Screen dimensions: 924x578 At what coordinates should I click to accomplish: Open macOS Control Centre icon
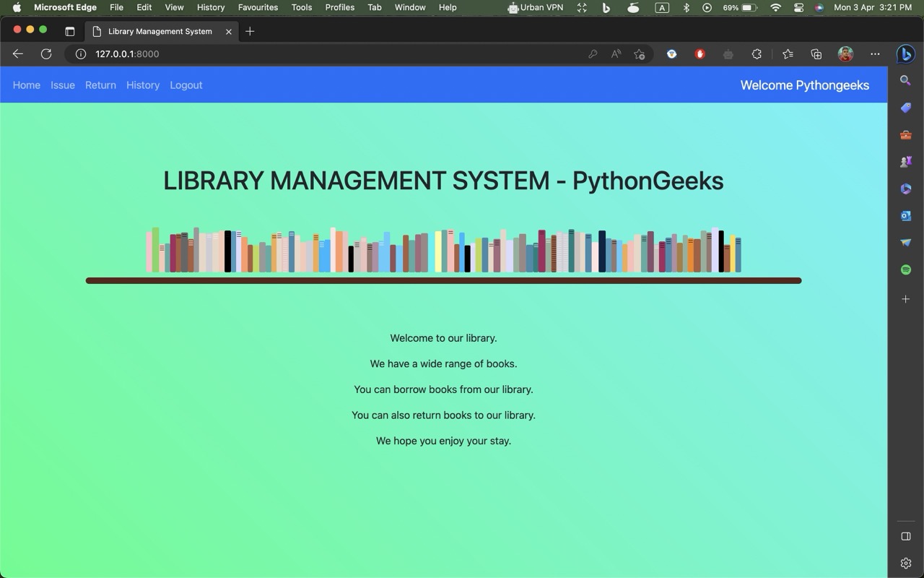click(798, 7)
